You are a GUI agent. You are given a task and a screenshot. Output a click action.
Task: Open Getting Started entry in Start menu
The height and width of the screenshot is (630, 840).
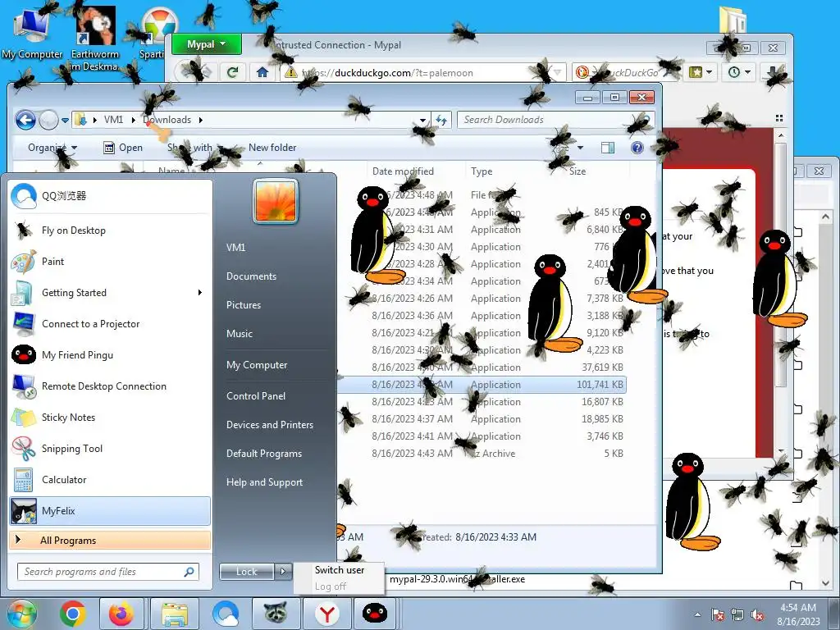click(110, 293)
